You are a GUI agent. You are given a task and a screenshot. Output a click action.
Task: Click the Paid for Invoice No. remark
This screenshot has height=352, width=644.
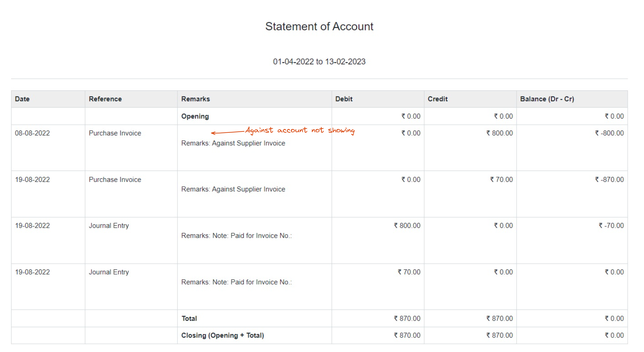[236, 235]
